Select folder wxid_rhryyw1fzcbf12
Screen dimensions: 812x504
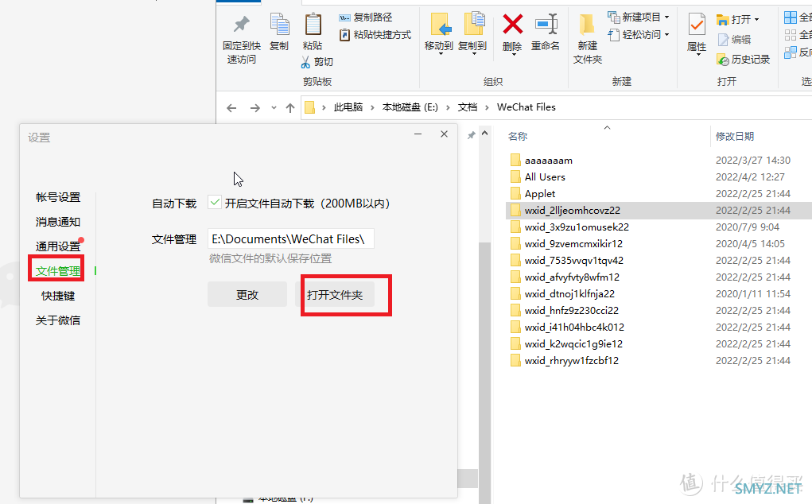point(571,361)
